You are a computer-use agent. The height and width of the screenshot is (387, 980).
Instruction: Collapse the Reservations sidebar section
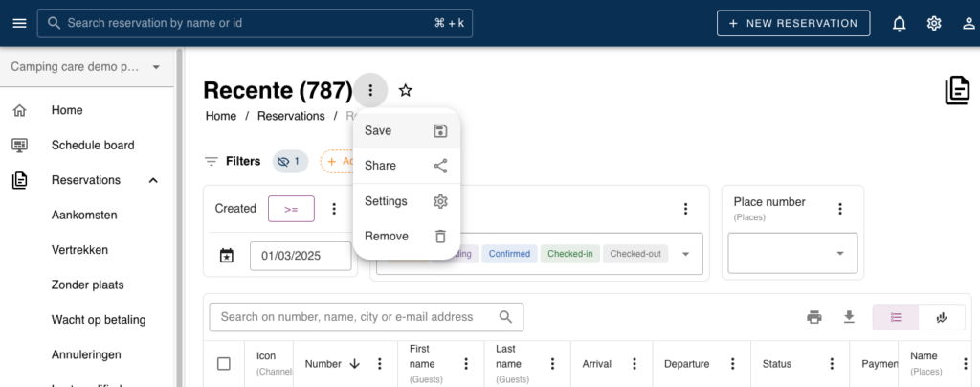[153, 180]
